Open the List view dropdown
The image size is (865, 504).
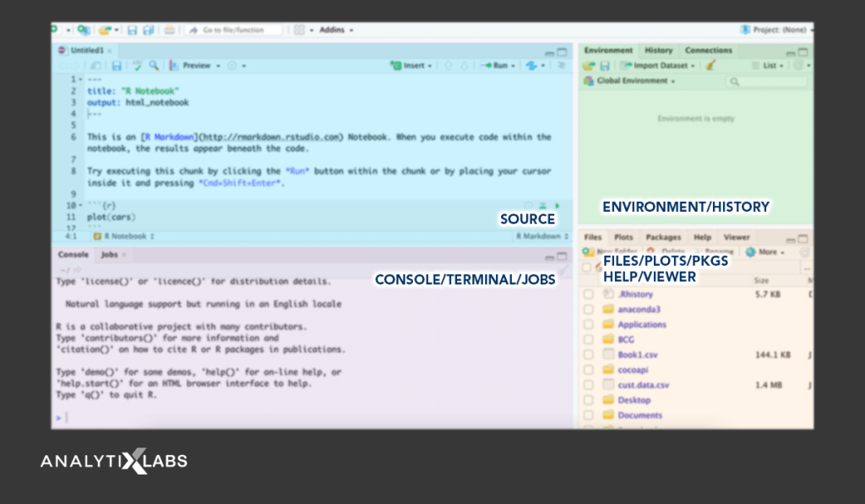click(x=767, y=66)
